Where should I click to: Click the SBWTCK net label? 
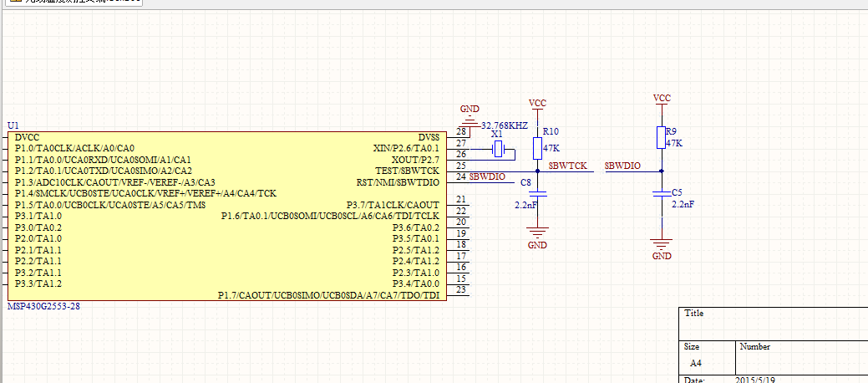click(x=568, y=166)
